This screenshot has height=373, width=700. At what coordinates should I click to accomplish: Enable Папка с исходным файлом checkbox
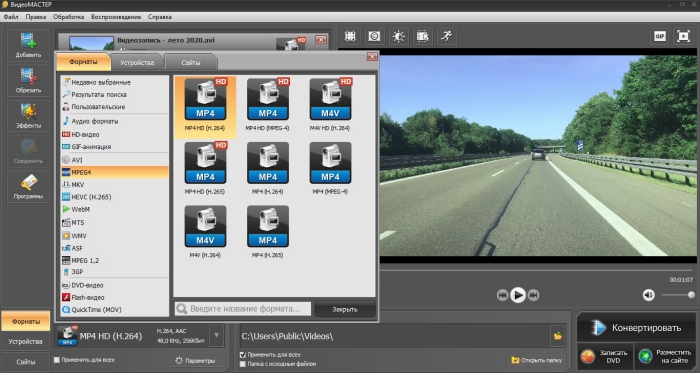242,364
